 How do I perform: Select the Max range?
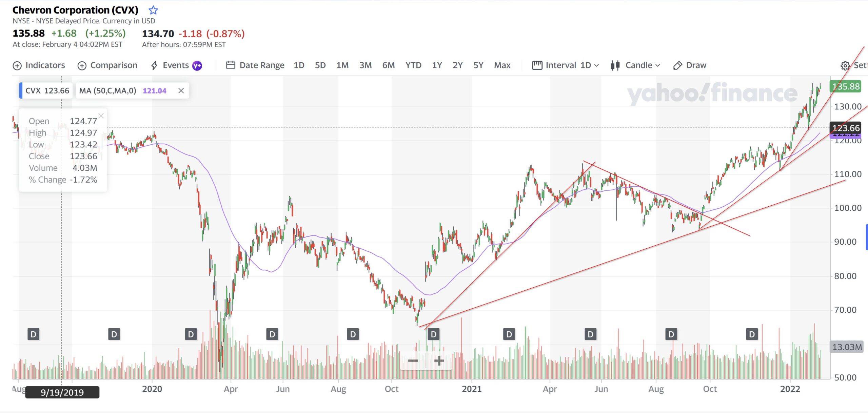click(502, 65)
